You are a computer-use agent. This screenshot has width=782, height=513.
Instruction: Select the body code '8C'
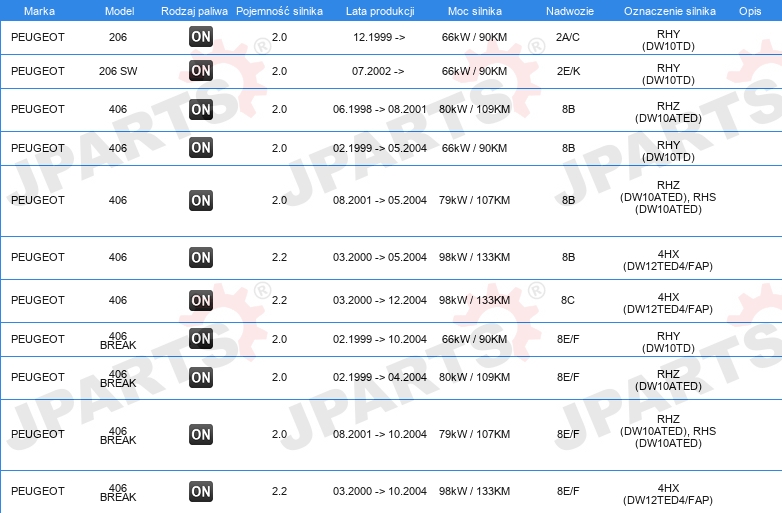[x=568, y=300]
